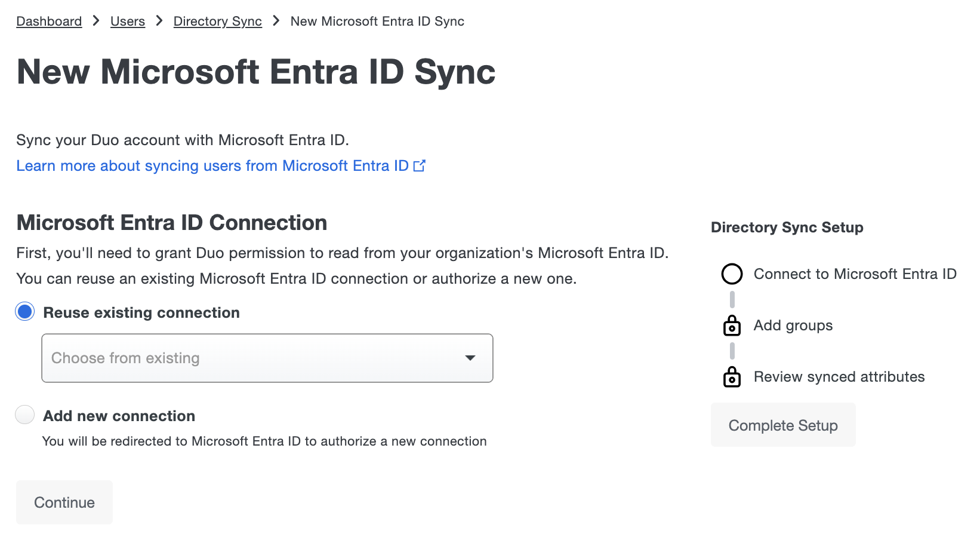Click the Connect to Microsoft Entra ID step circle

tap(732, 274)
